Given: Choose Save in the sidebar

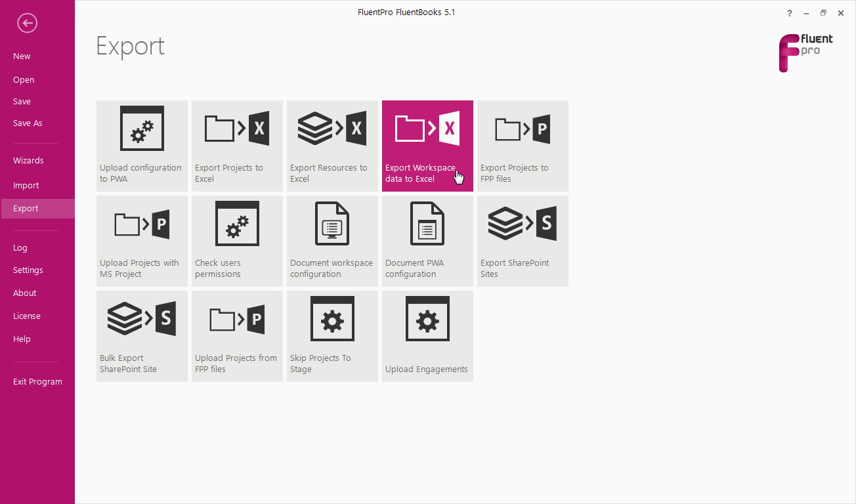Looking at the screenshot, I should pos(22,102).
